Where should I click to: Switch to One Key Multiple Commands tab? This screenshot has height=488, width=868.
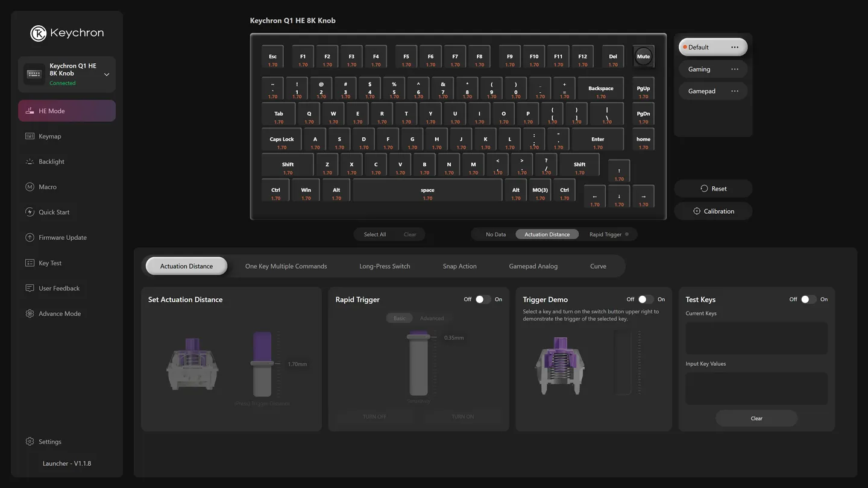coord(286,266)
